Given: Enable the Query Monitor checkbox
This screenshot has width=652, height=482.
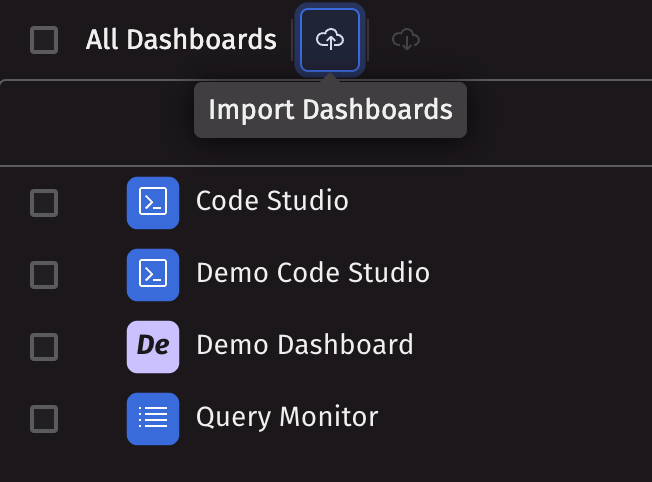Looking at the screenshot, I should pyautogui.click(x=44, y=419).
